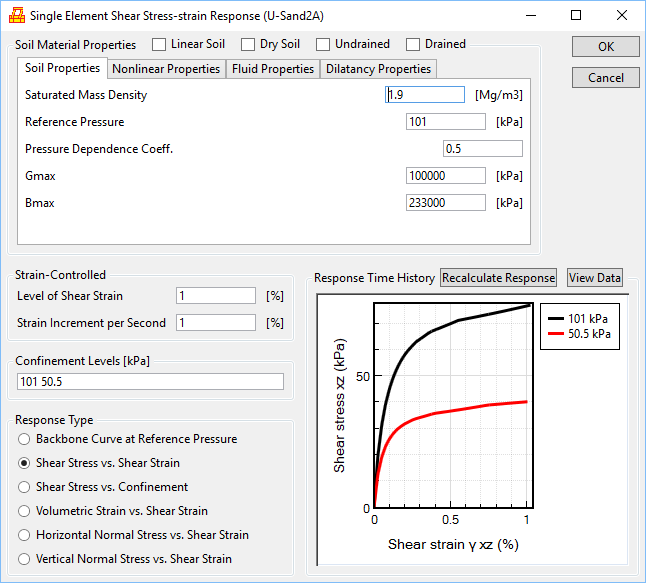This screenshot has width=646, height=583.
Task: Click the Confinement Levels text box
Action: coord(150,381)
